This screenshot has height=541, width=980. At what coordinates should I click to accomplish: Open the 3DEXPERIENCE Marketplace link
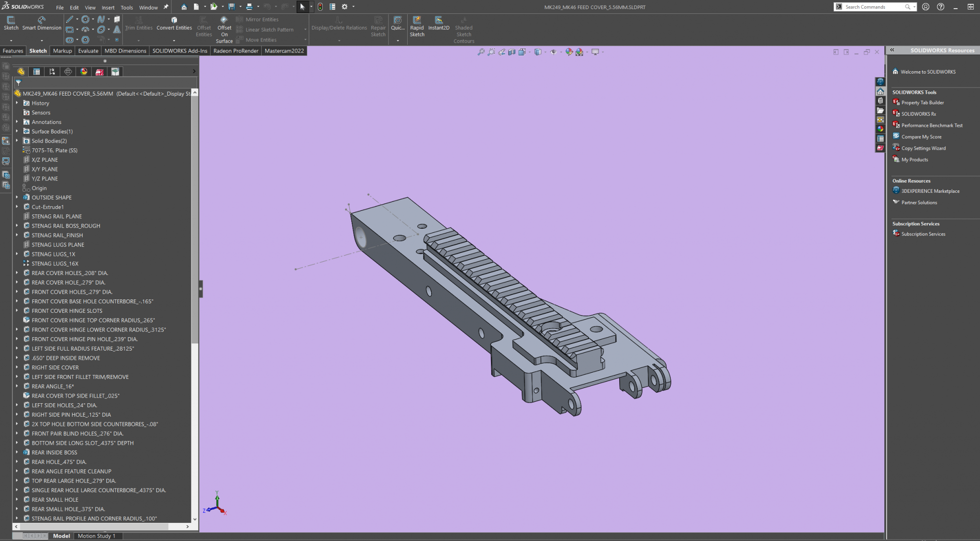930,191
